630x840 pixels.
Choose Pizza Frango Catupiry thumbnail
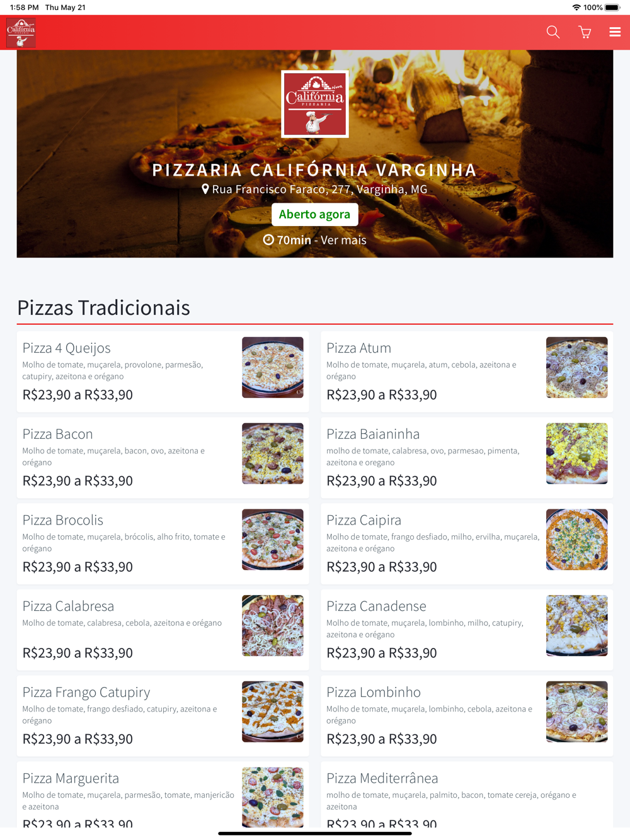273,712
